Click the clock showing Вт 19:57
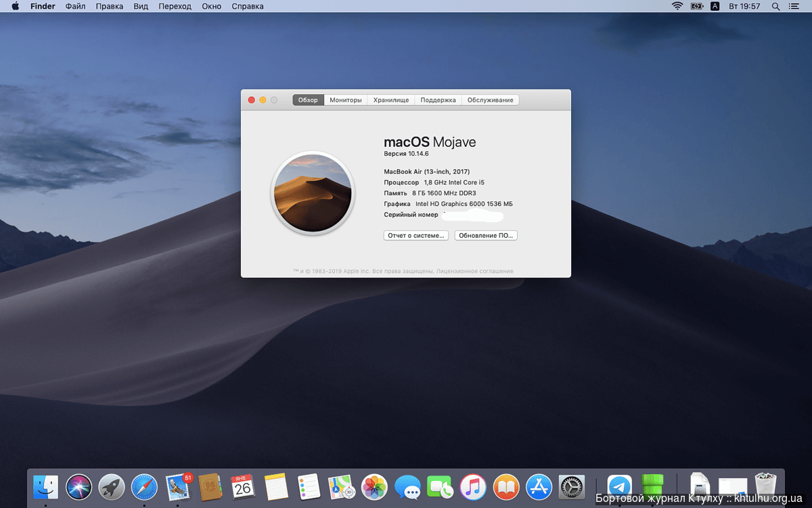This screenshot has width=812, height=508. (744, 6)
